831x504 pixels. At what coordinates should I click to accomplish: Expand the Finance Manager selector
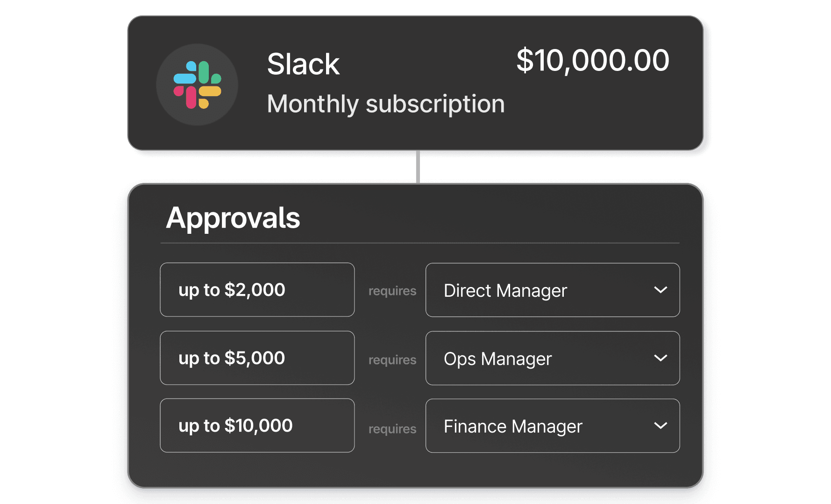(x=552, y=426)
